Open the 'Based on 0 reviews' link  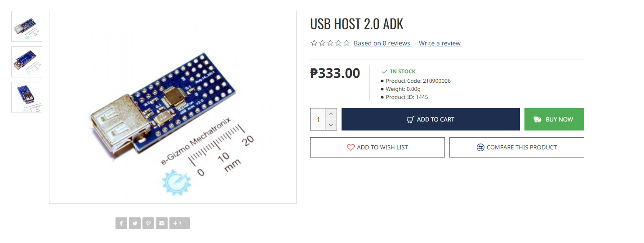pyautogui.click(x=382, y=43)
